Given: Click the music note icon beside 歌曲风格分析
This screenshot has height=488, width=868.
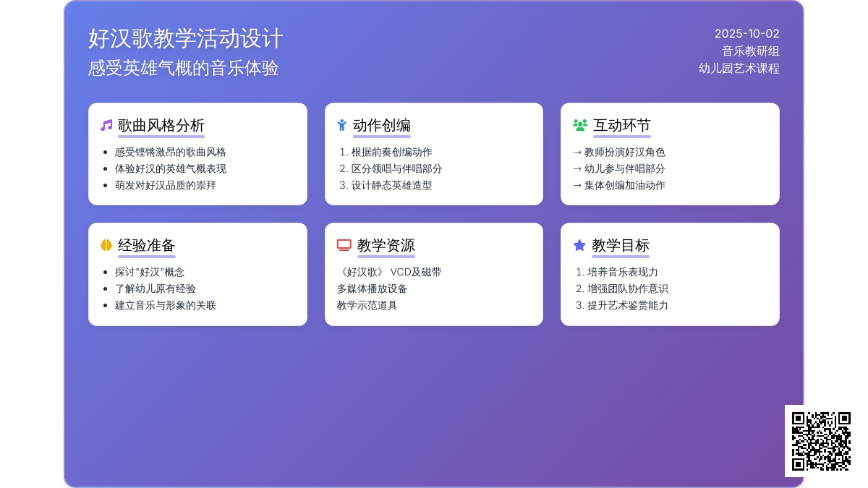Looking at the screenshot, I should pos(106,126).
